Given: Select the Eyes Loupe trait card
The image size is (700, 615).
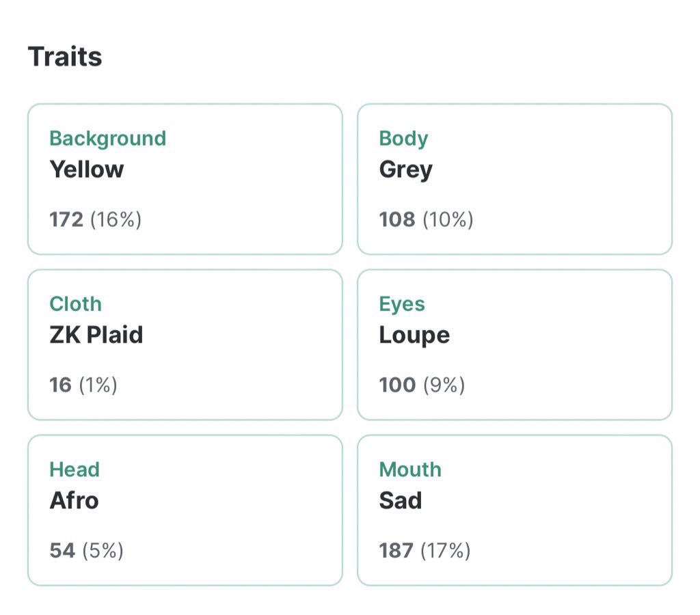Looking at the screenshot, I should (515, 344).
